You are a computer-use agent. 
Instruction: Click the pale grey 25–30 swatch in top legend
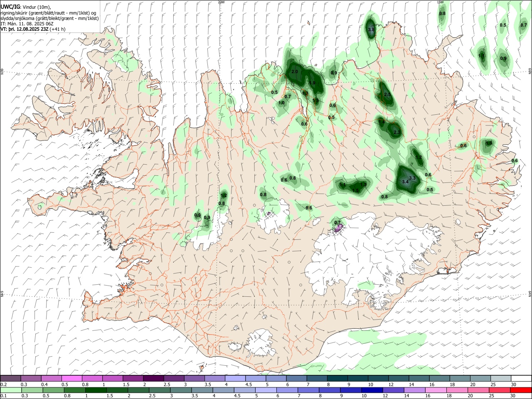point(500,378)
